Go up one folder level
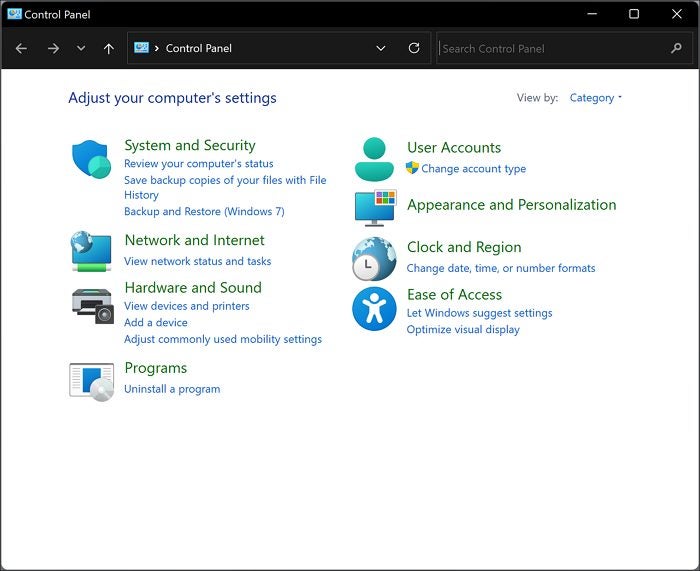The image size is (700, 571). pos(109,48)
